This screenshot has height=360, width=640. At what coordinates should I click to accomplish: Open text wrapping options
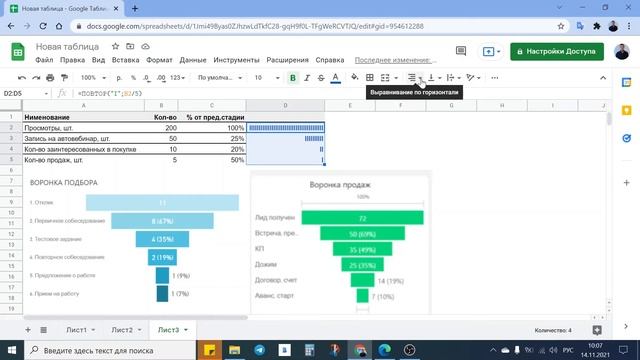(x=453, y=78)
